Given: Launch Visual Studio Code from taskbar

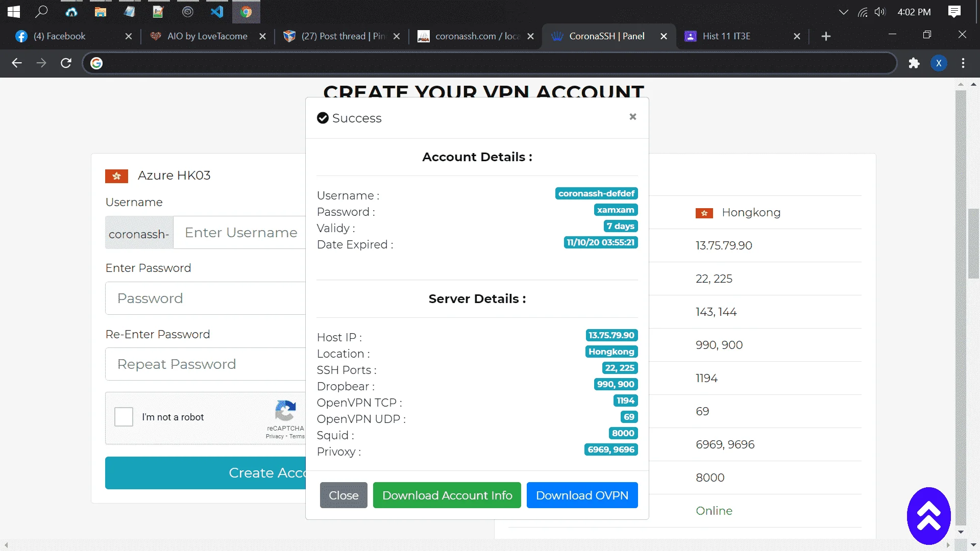Looking at the screenshot, I should (217, 11).
